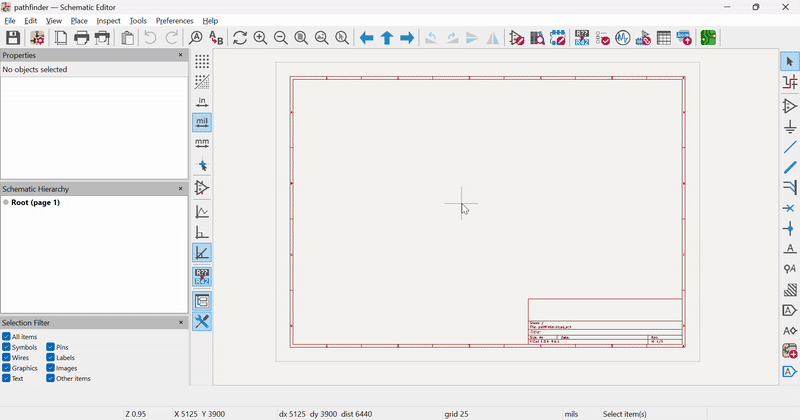Screen dimensions: 800x420
Task: Select Root (page 1) in hierarchy
Action: pos(35,203)
